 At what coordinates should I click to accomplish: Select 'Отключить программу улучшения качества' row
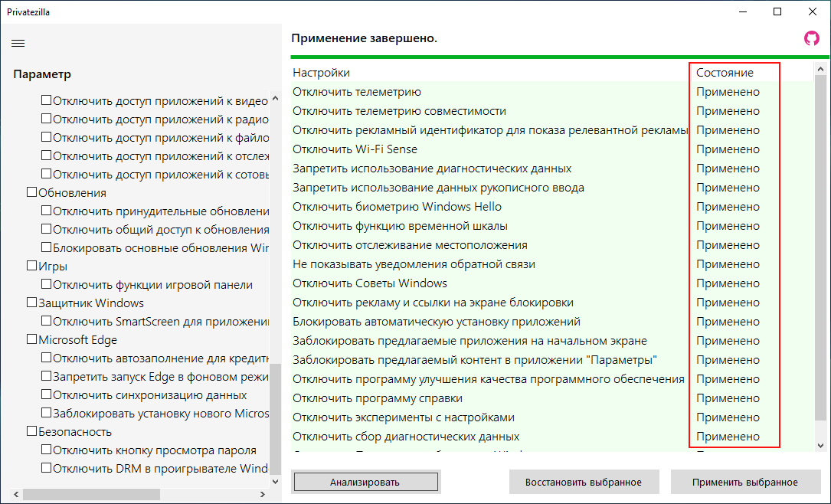coord(551,378)
